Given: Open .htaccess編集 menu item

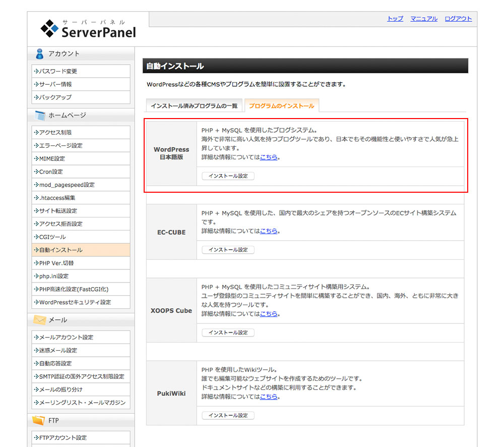Looking at the screenshot, I should (81, 198).
